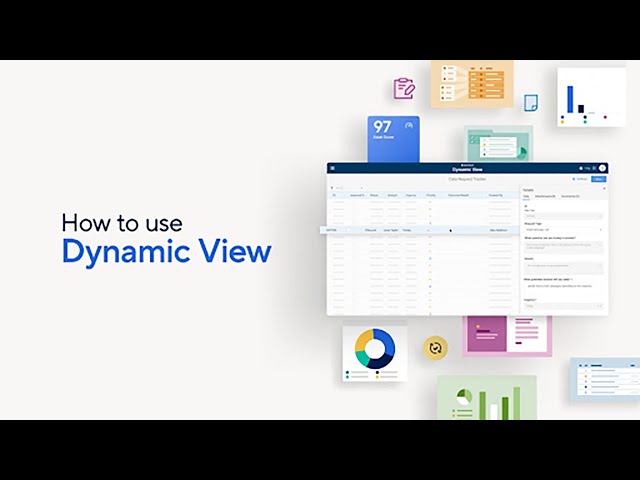Close the Details side panel

tap(604, 189)
